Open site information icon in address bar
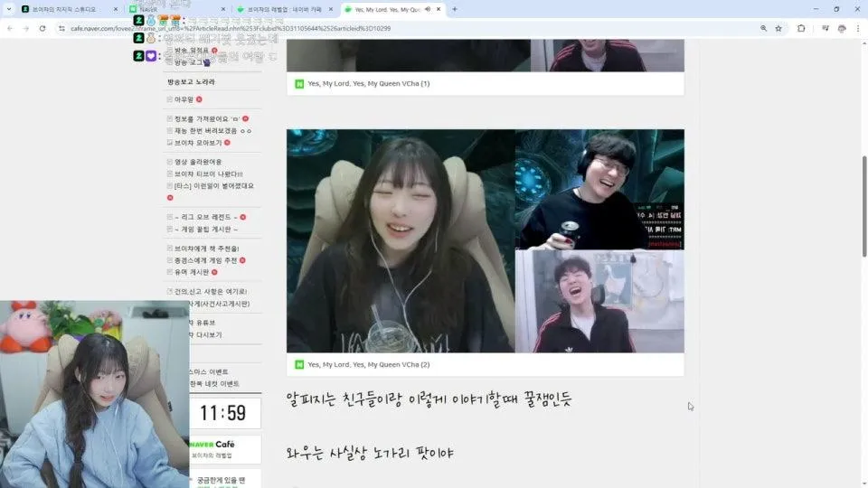The image size is (868, 488). click(61, 28)
